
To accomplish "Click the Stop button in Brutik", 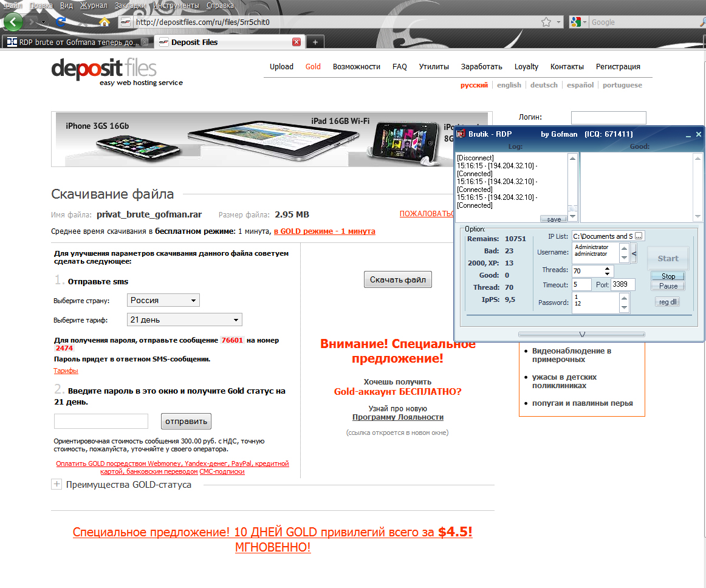I will tap(668, 276).
